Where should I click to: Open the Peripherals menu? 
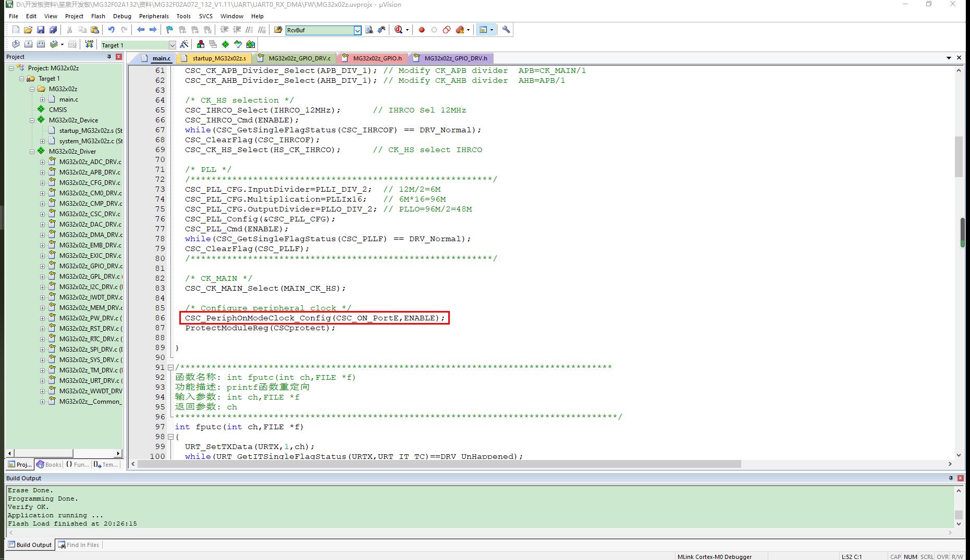[x=154, y=16]
